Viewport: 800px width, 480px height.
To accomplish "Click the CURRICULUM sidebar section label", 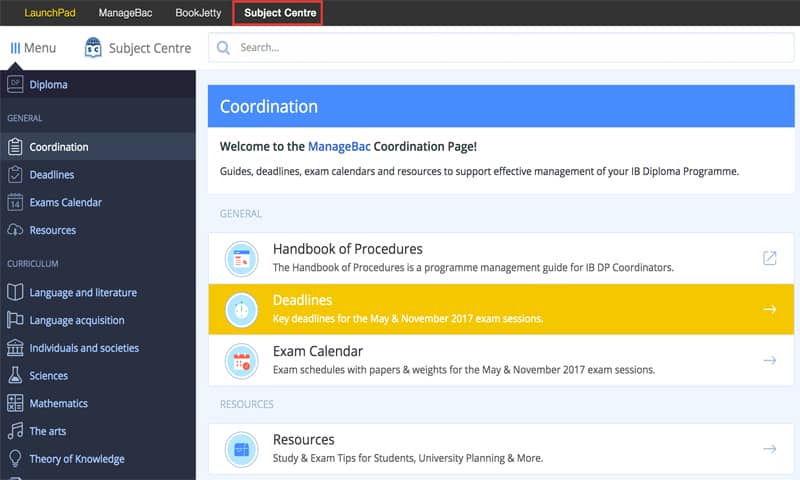I will tap(33, 264).
